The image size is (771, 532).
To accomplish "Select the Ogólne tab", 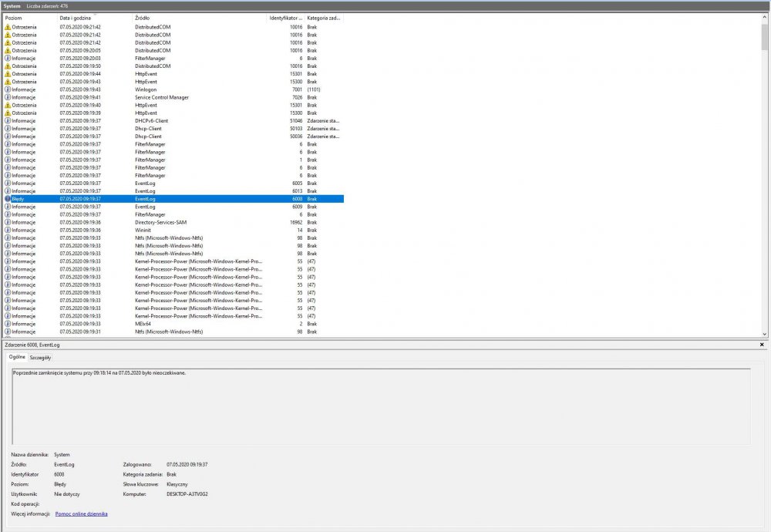I will (17, 358).
